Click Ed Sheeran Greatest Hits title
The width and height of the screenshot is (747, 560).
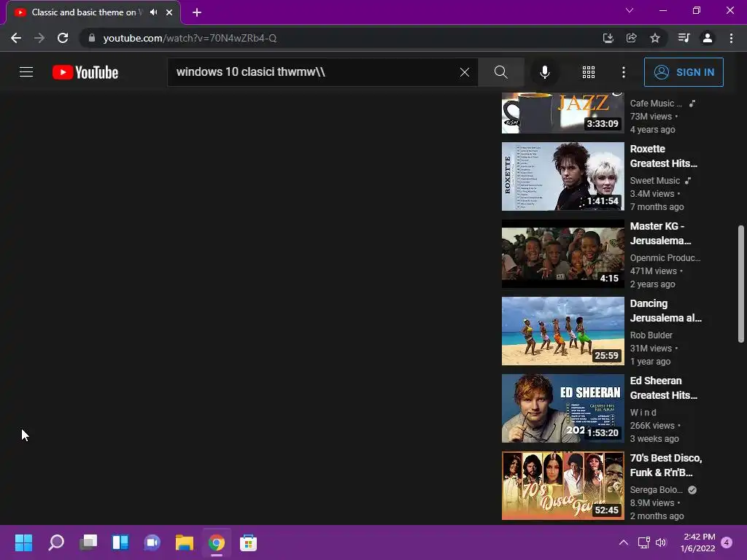[x=664, y=388]
